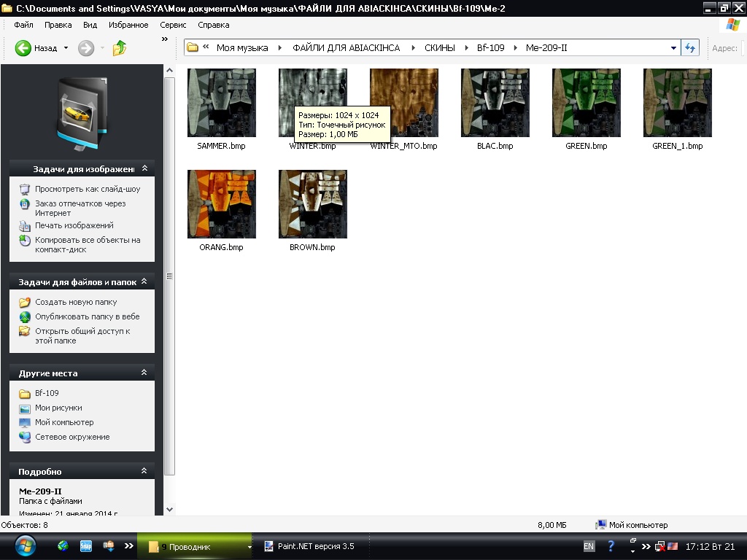747x560 pixels.
Task: Collapse the Подробно panel
Action: pyautogui.click(x=144, y=470)
